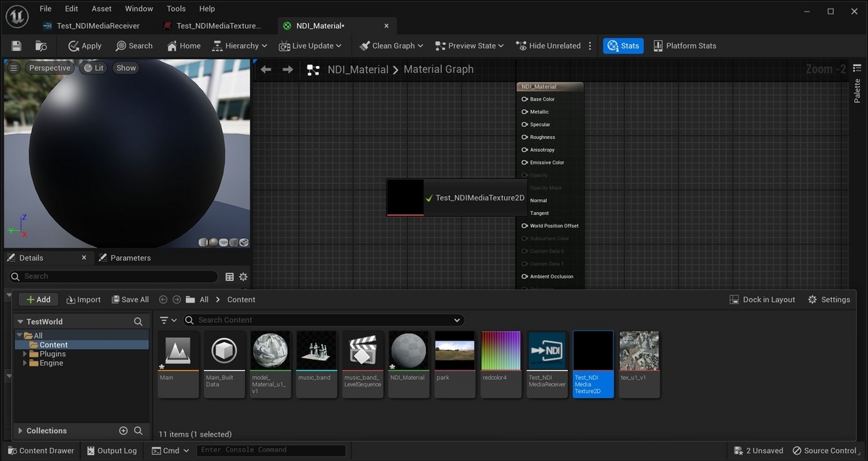The width and height of the screenshot is (868, 461).
Task: Open the Live Update dropdown
Action: coord(311,46)
